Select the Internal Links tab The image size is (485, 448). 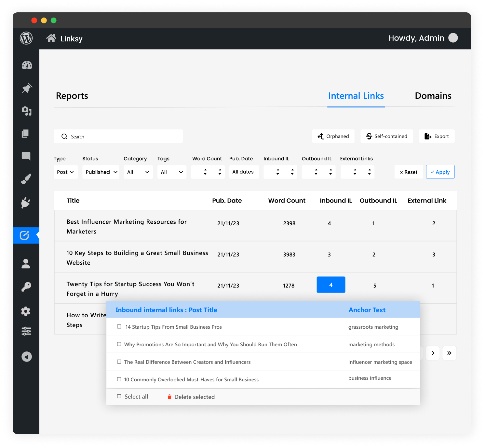[x=356, y=96]
